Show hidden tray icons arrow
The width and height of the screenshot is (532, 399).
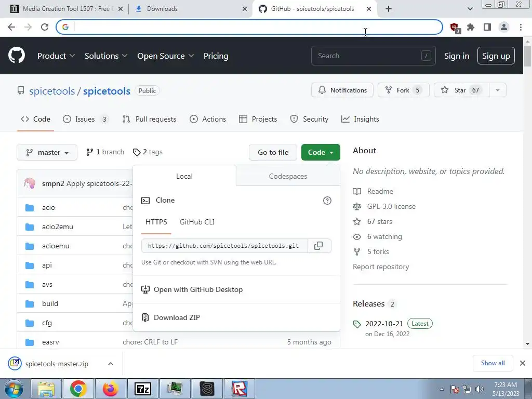[442, 389]
